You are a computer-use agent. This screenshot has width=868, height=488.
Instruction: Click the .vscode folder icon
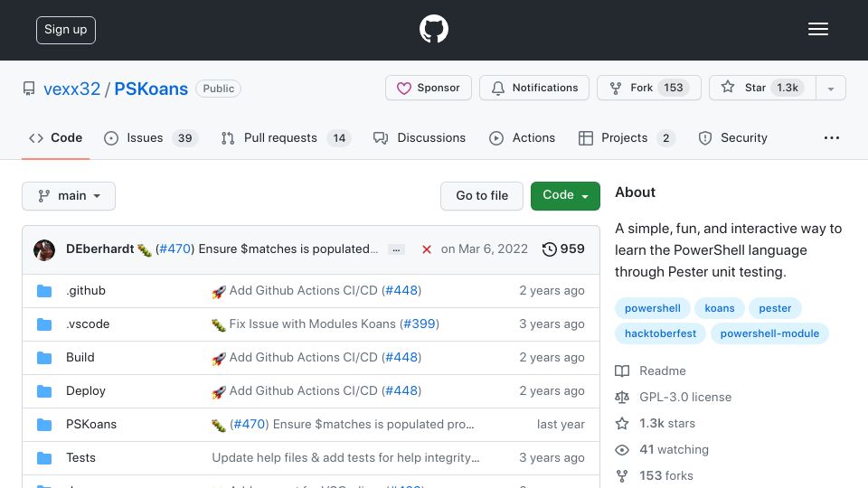pos(44,324)
